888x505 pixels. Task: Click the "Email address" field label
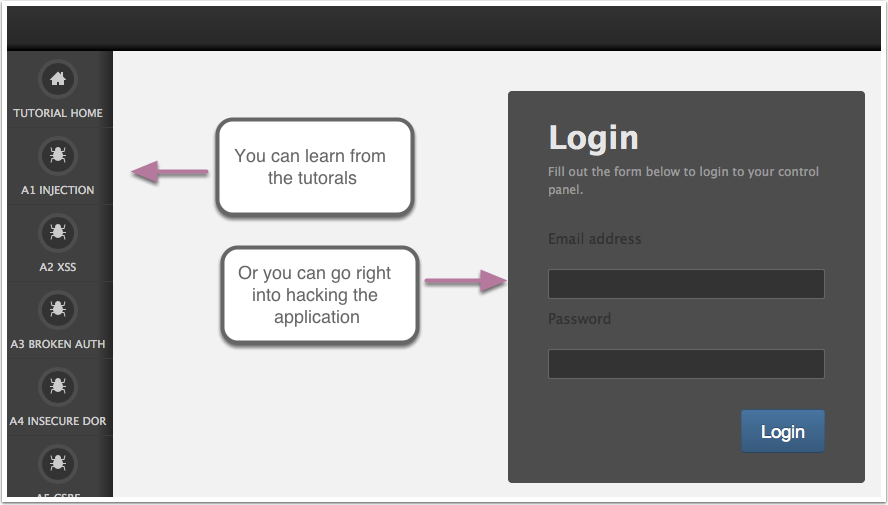pos(595,239)
